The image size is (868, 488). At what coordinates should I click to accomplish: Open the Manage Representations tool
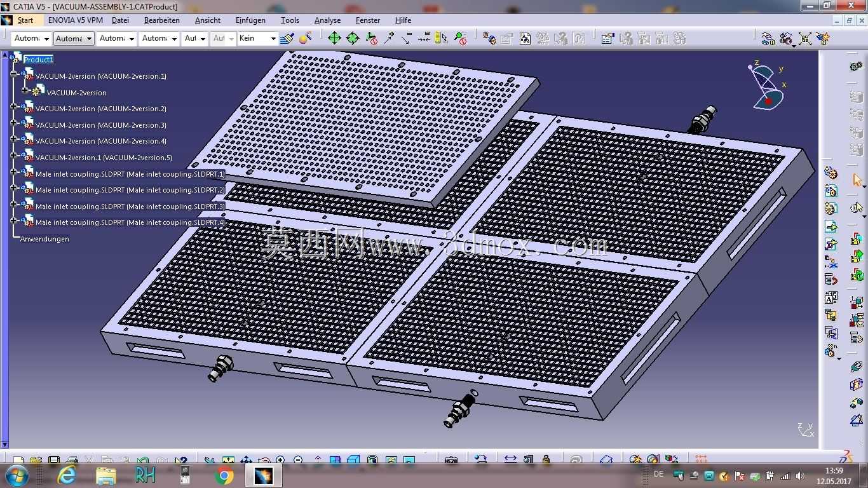pos(831,332)
